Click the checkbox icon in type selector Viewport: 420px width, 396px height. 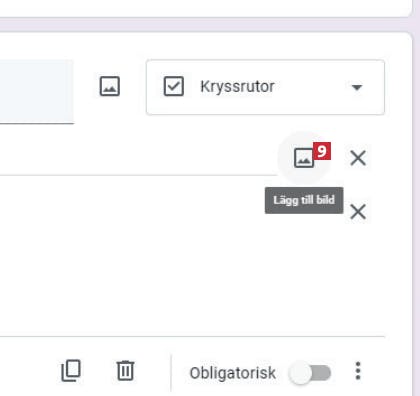coord(174,86)
